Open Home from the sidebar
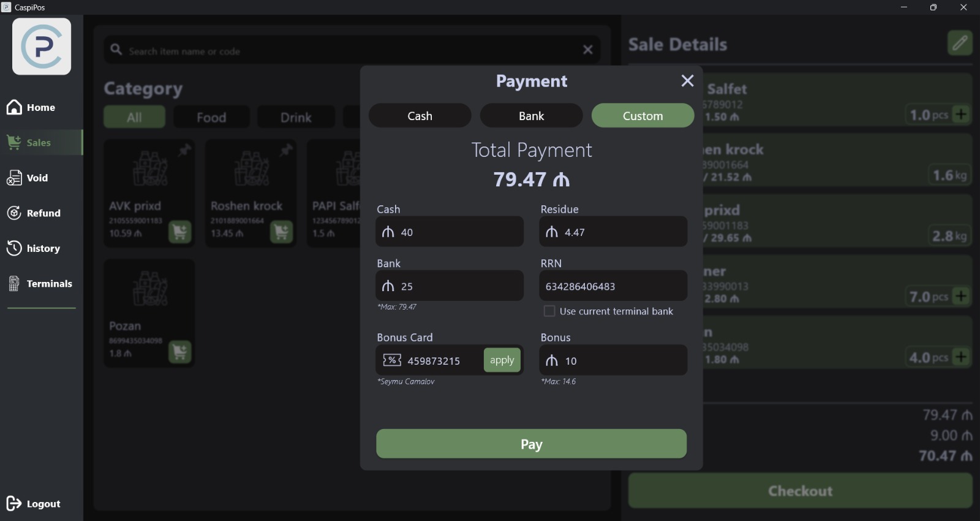 [x=40, y=108]
